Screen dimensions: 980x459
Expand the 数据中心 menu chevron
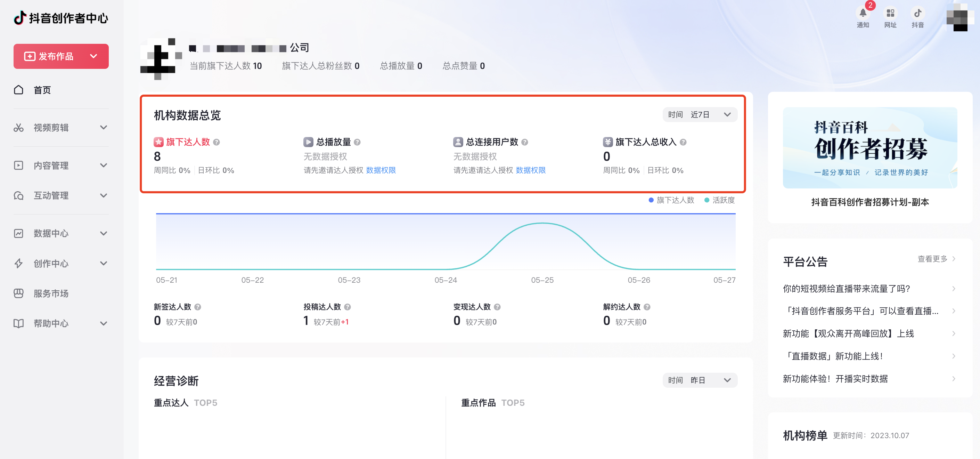click(104, 233)
